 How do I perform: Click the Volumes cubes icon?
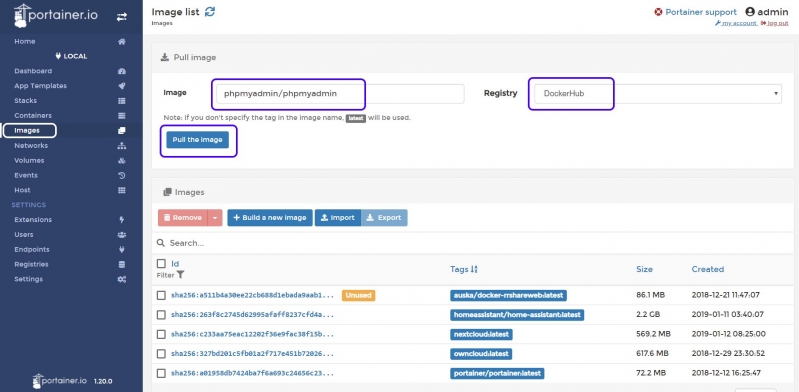click(122, 160)
